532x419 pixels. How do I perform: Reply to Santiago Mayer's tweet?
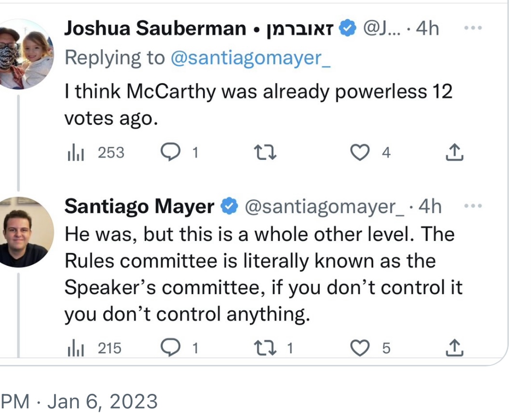[x=169, y=348]
